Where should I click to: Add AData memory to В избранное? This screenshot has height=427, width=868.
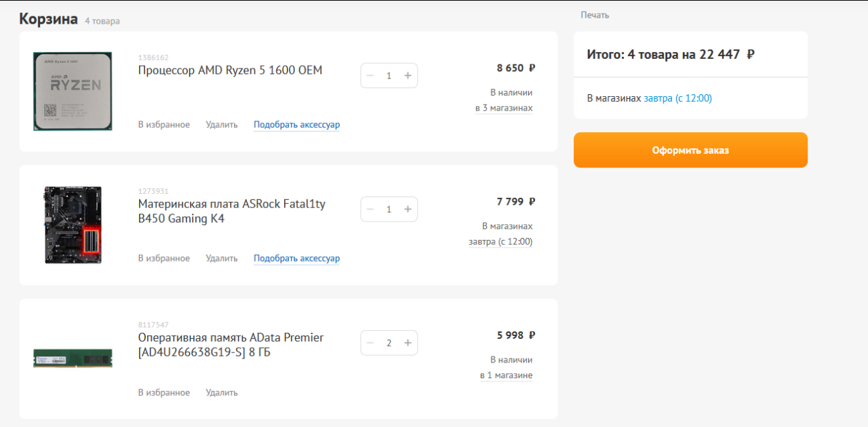pos(164,392)
